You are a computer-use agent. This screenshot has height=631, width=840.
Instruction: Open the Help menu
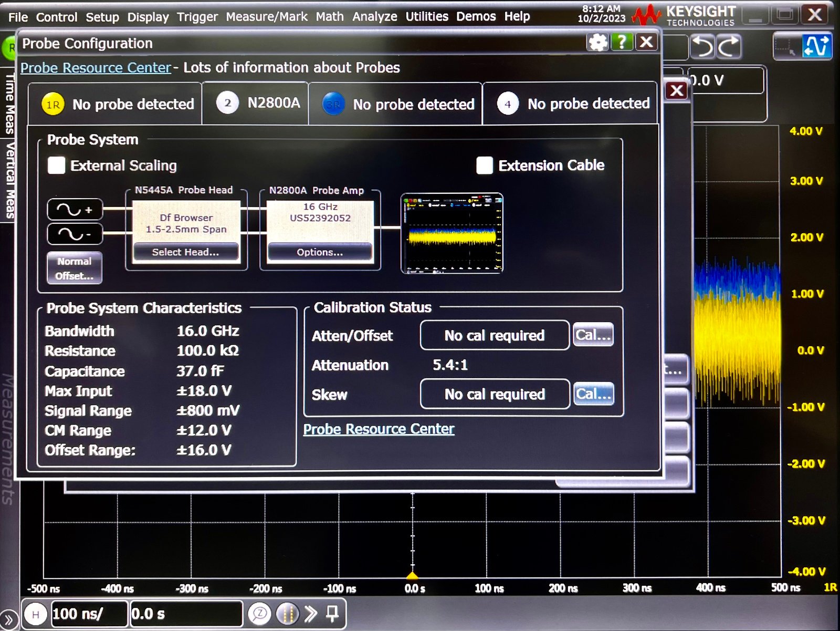[517, 16]
